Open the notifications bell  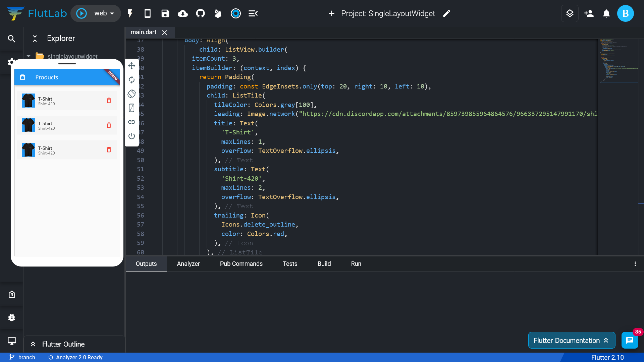[x=606, y=13]
